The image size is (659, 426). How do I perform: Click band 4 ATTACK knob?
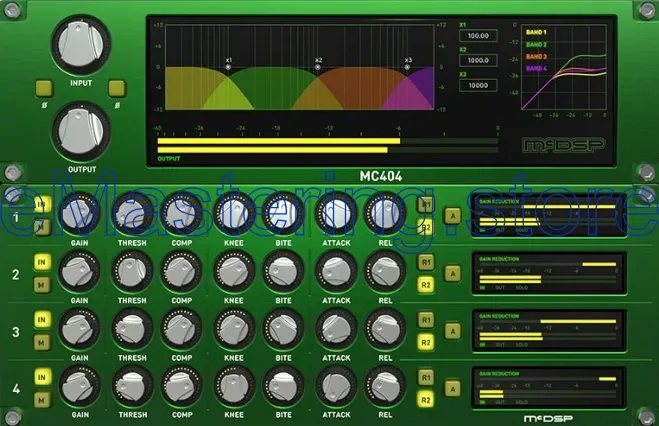point(336,387)
